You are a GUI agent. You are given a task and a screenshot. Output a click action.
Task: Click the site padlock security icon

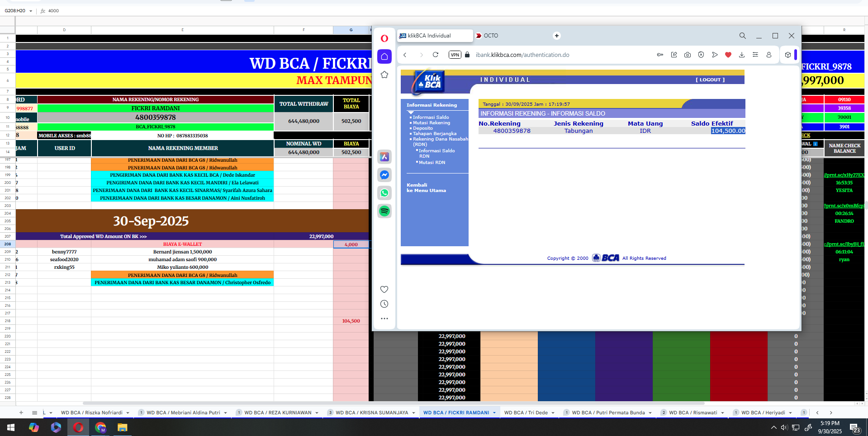[x=468, y=55]
